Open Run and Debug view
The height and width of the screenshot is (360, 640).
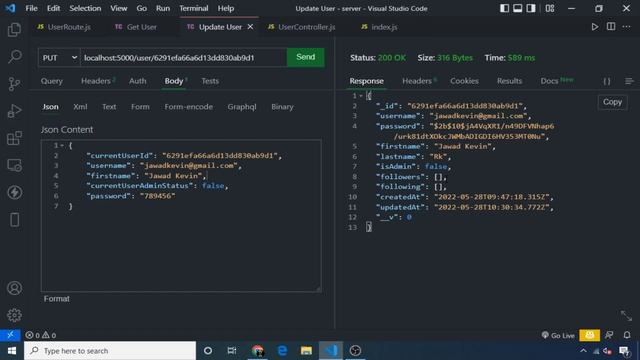click(14, 111)
